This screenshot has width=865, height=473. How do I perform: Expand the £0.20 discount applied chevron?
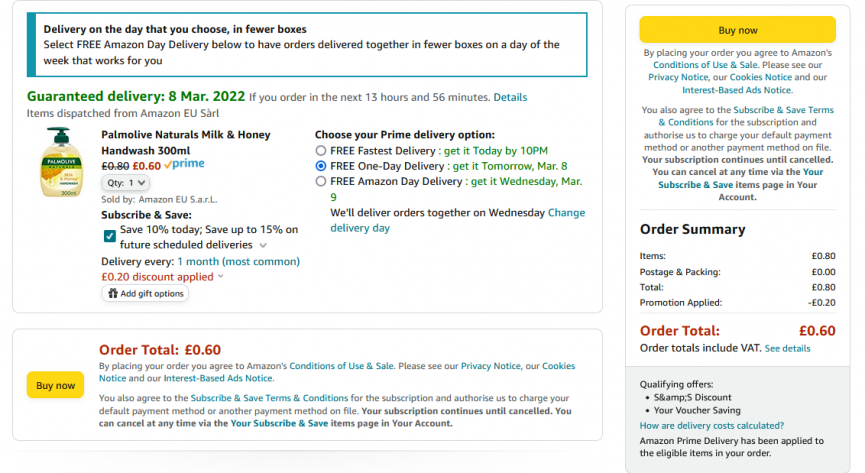tap(221, 277)
